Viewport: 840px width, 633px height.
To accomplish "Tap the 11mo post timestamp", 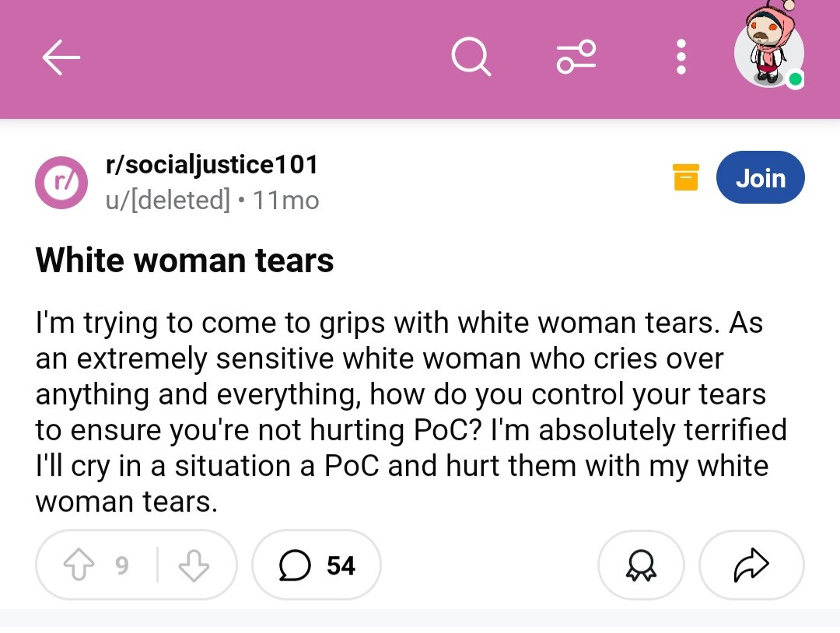I will (x=286, y=201).
